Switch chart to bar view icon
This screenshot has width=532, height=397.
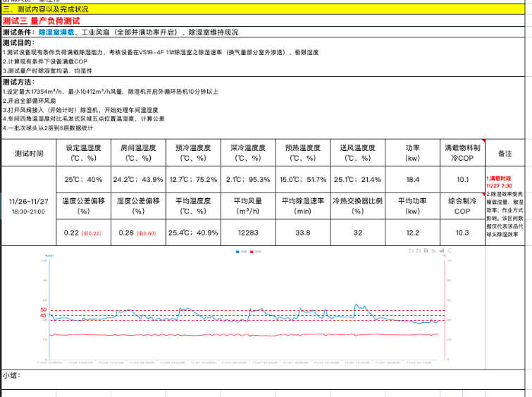[442, 250]
